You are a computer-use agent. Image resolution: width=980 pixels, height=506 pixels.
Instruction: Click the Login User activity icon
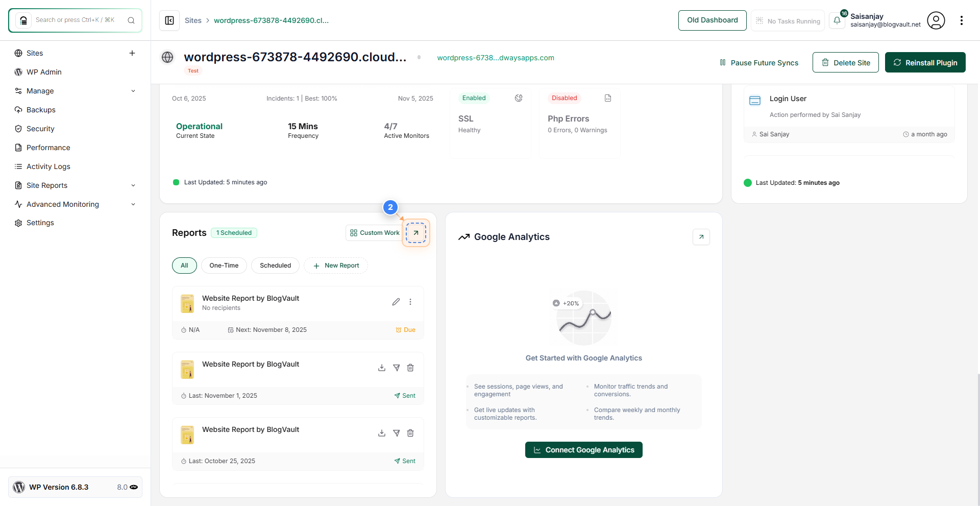(x=755, y=101)
